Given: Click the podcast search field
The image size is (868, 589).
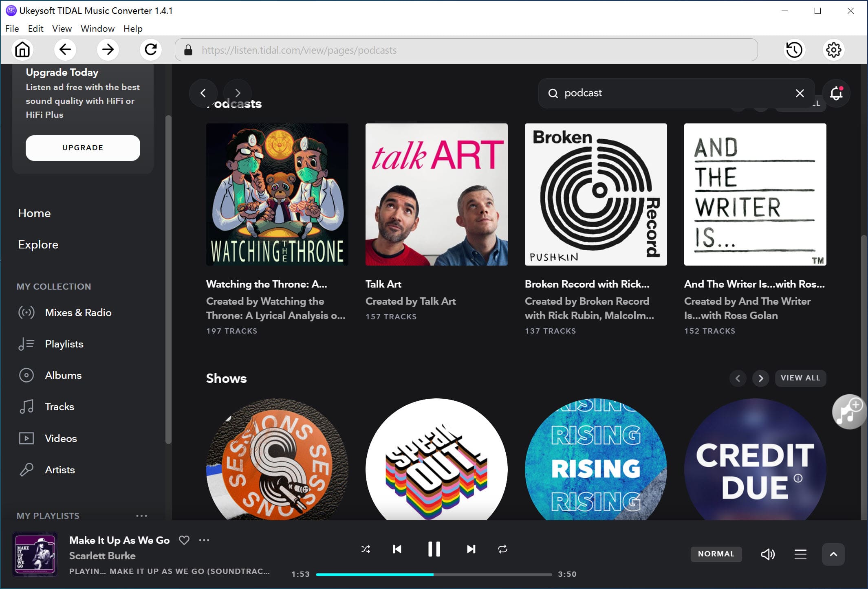Looking at the screenshot, I should (x=676, y=93).
